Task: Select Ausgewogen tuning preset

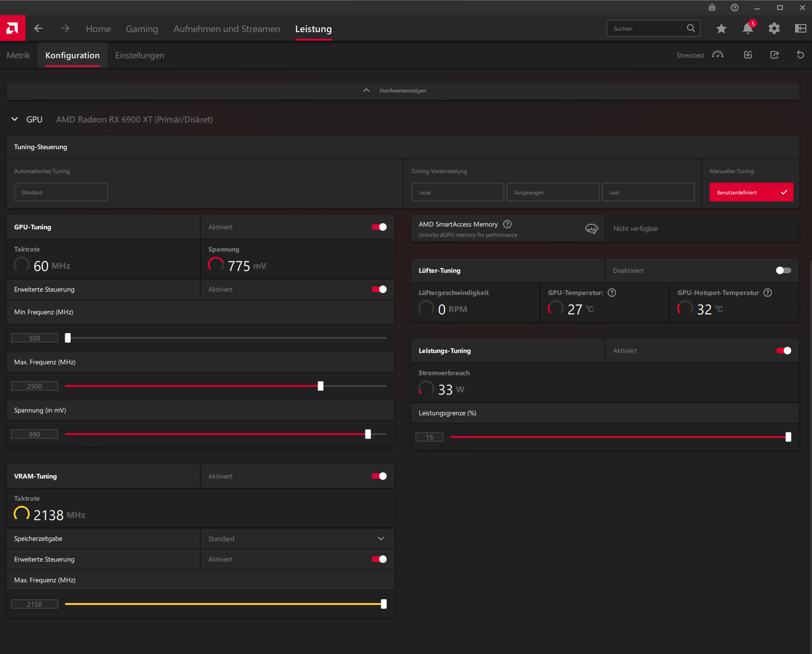Action: [553, 192]
